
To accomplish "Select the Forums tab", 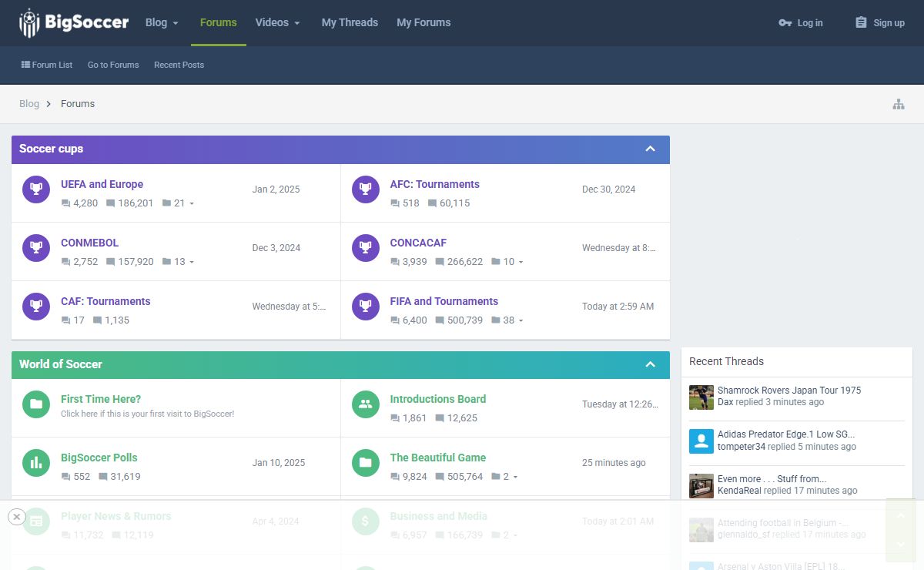I will pyautogui.click(x=219, y=22).
